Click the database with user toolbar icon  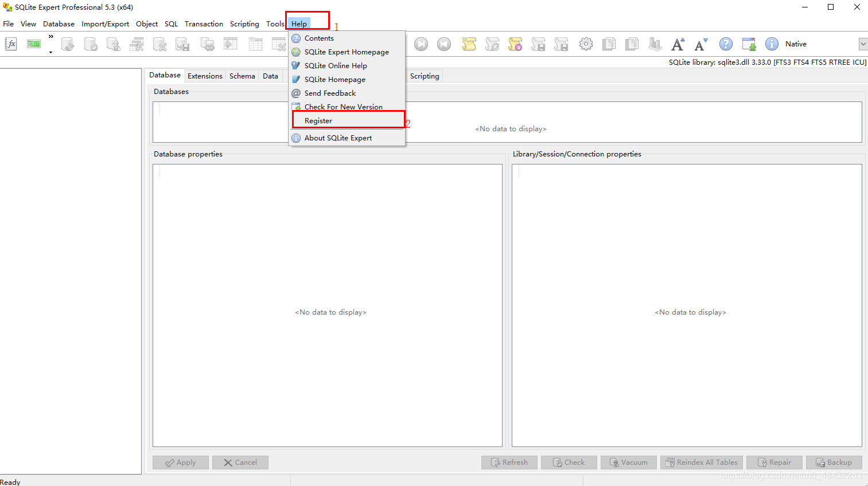pyautogui.click(x=114, y=44)
